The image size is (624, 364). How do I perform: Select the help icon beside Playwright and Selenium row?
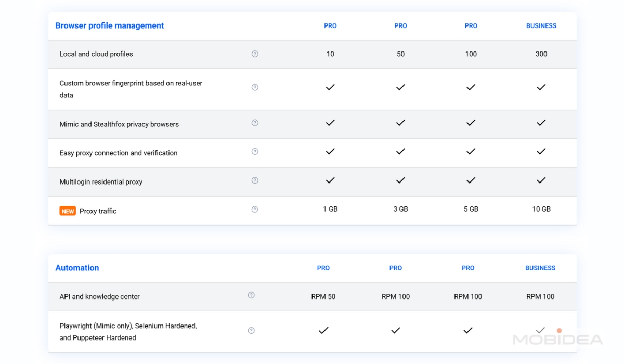coord(251,330)
